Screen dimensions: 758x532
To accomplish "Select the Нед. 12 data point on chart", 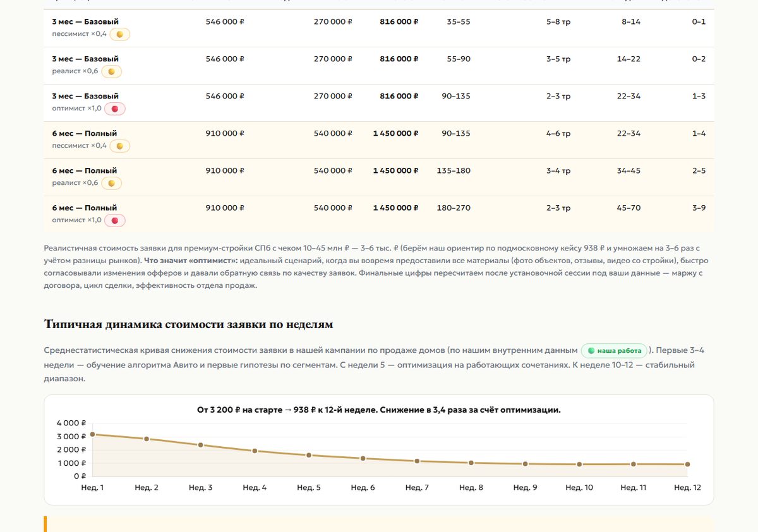I will click(687, 464).
